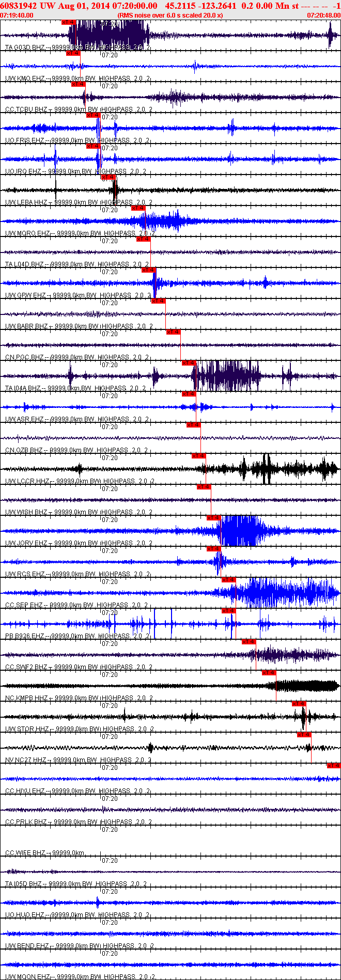This screenshot has height=980, width=341.
Task: Click red pick flag on UW GPW trace
Action: (149, 270)
